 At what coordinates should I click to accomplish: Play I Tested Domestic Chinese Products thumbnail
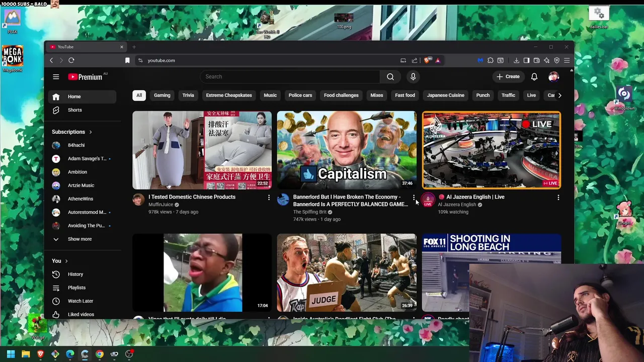202,150
